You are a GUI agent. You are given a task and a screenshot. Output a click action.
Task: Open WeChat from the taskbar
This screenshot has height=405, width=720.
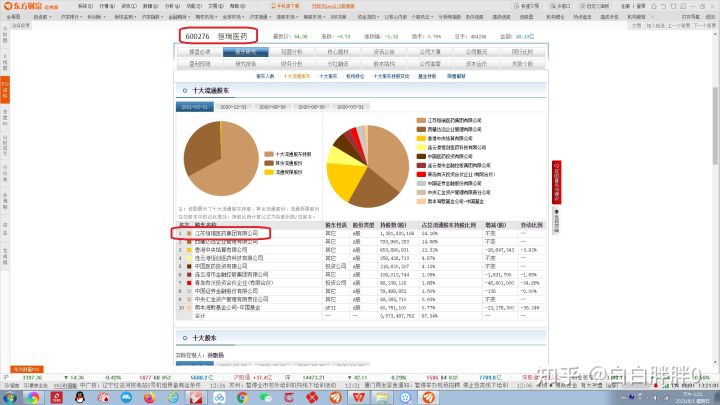pos(266,398)
